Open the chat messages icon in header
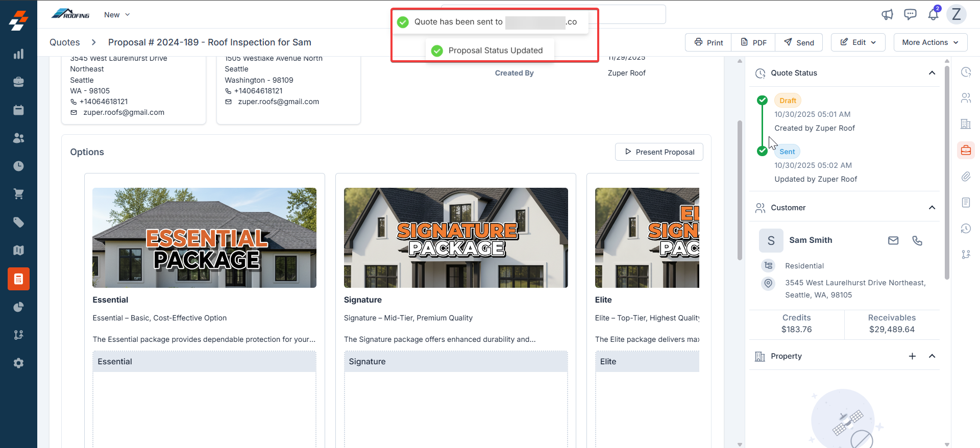Viewport: 980px width, 448px height. click(x=910, y=14)
